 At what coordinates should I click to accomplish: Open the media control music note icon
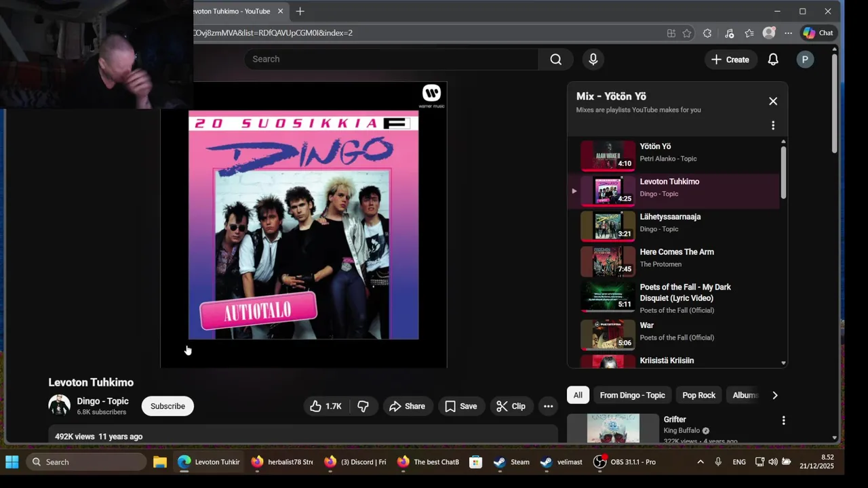click(729, 33)
